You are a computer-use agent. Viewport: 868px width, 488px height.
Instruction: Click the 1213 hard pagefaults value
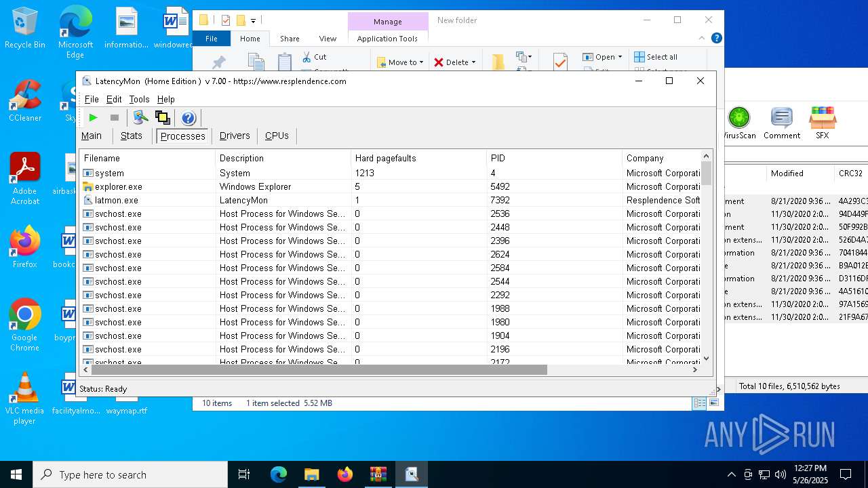(x=365, y=173)
